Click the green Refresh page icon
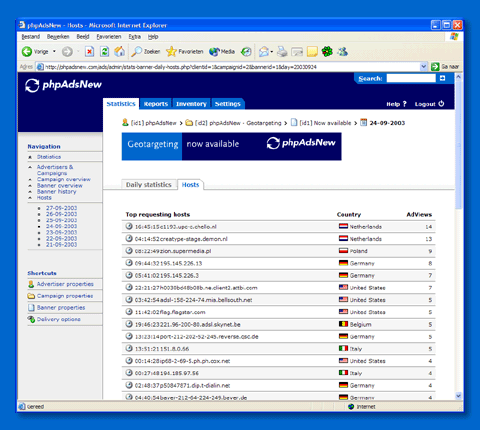The width and height of the screenshot is (480, 430). 105,52
